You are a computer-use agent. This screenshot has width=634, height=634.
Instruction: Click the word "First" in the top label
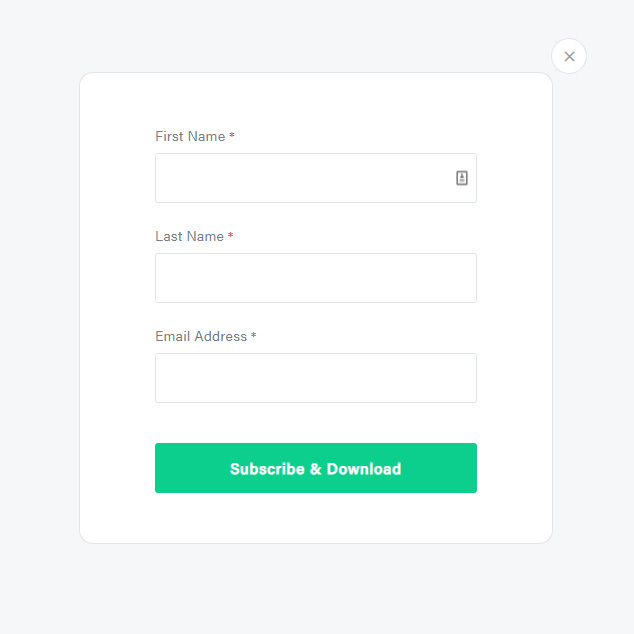click(x=169, y=136)
